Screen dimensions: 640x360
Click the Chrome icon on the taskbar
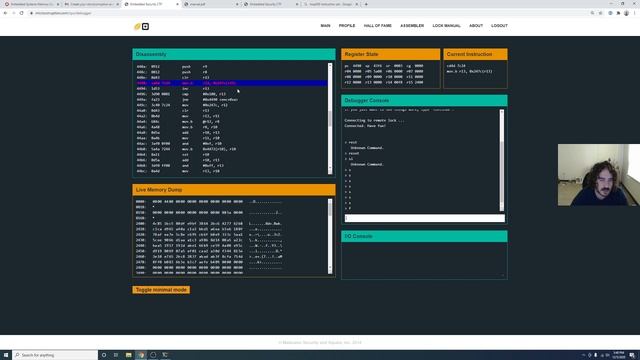(141, 355)
